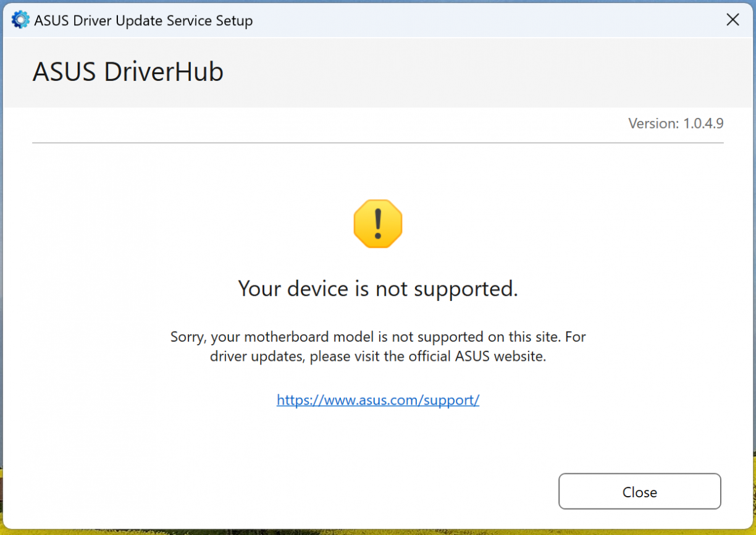The width and height of the screenshot is (756, 535).
Task: Click the blue sky wallpaper above the dialog
Action: (371, 1)
